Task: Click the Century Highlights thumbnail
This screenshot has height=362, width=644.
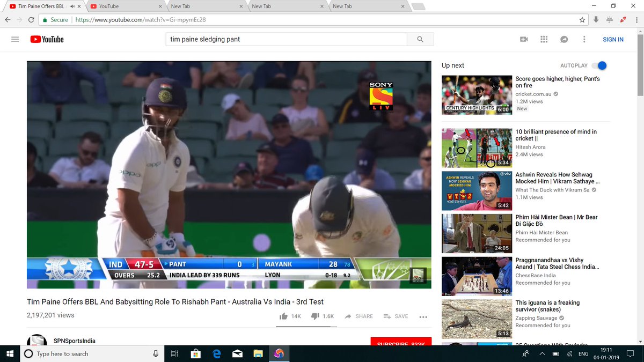Action: click(x=476, y=94)
